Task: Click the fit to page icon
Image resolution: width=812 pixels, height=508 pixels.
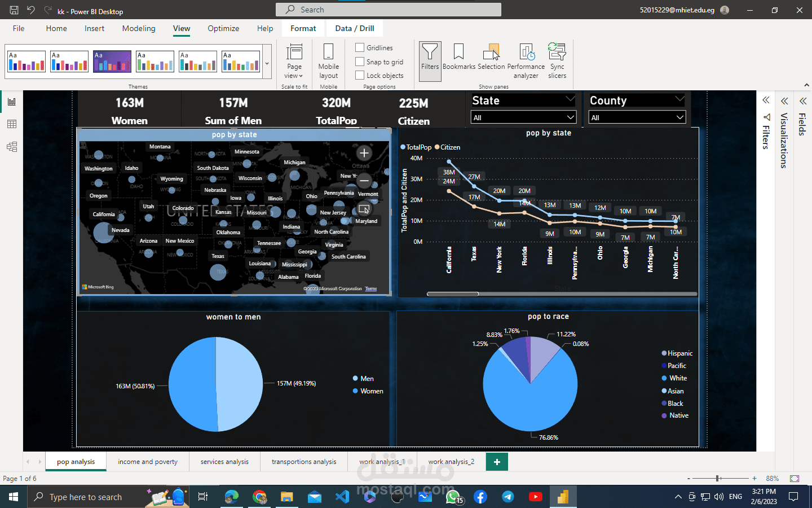Action: (795, 479)
